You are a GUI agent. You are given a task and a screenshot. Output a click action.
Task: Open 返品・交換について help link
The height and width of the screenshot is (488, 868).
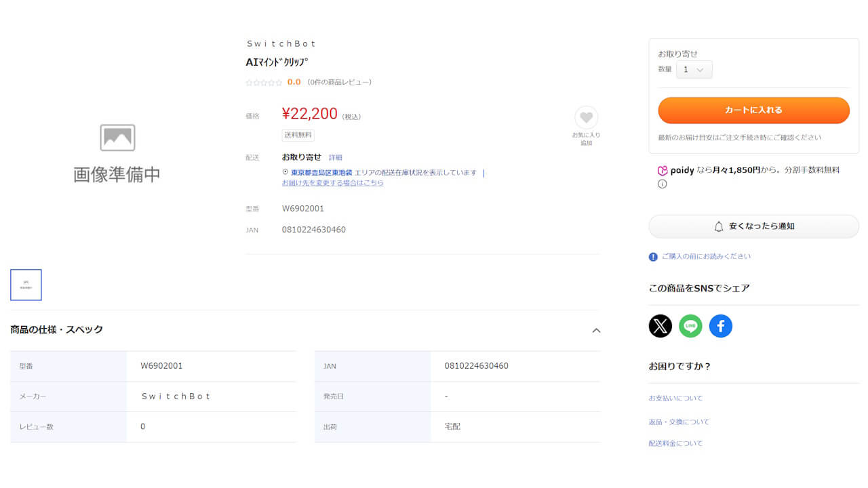click(679, 422)
